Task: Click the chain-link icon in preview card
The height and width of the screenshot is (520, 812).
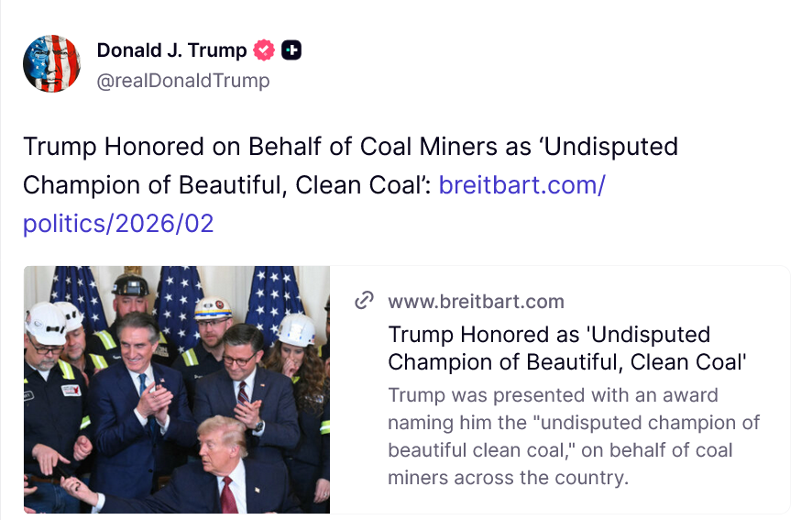Action: (x=364, y=301)
